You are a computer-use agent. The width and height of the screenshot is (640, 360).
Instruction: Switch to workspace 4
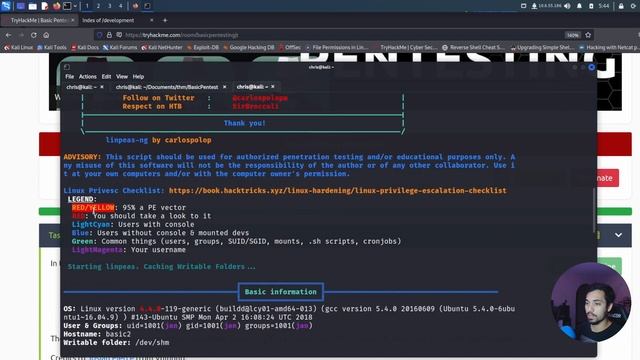coord(120,6)
